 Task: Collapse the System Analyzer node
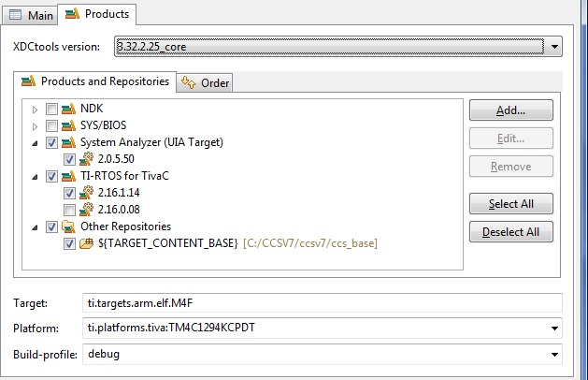point(35,143)
